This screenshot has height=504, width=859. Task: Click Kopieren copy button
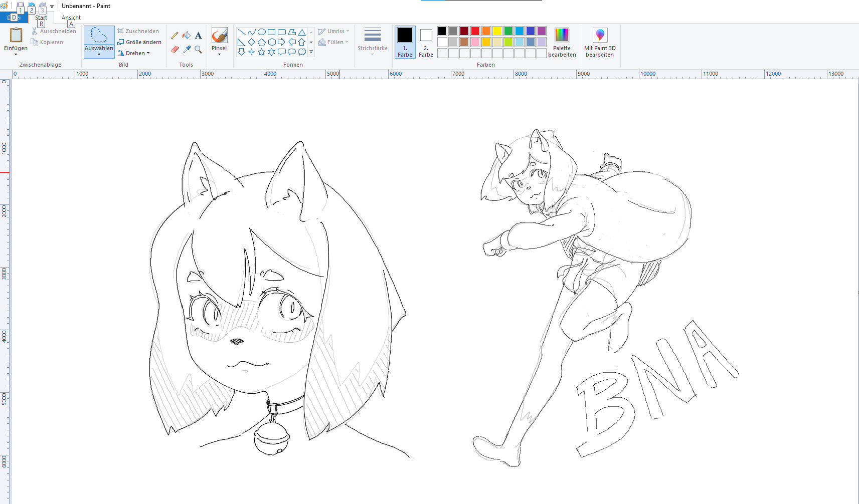47,42
